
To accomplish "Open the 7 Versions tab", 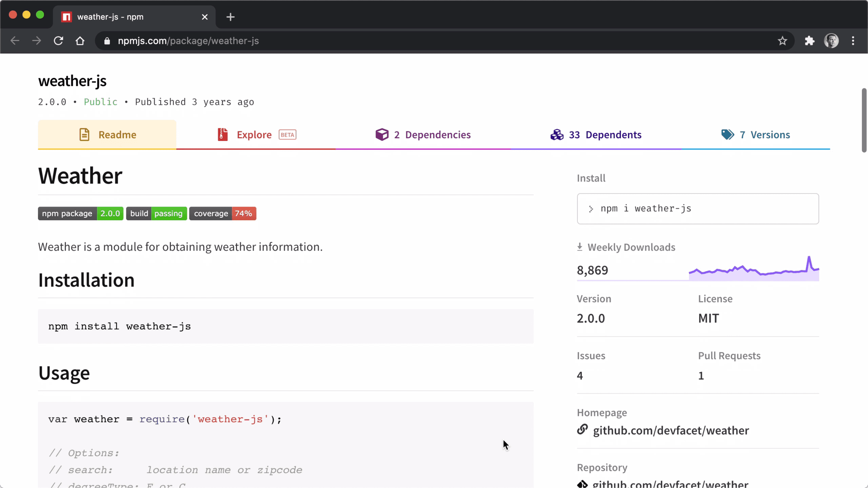I will click(x=756, y=135).
